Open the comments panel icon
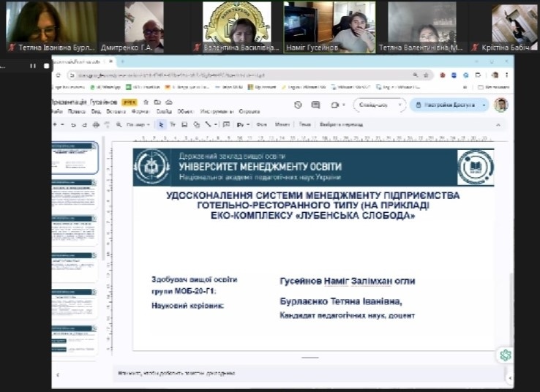The image size is (540, 392). (316, 105)
